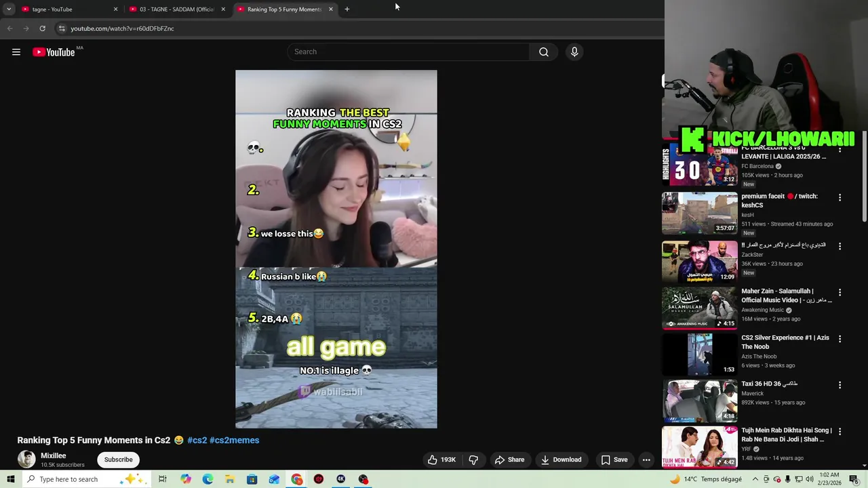Click in the YouTube search field

pos(408,52)
